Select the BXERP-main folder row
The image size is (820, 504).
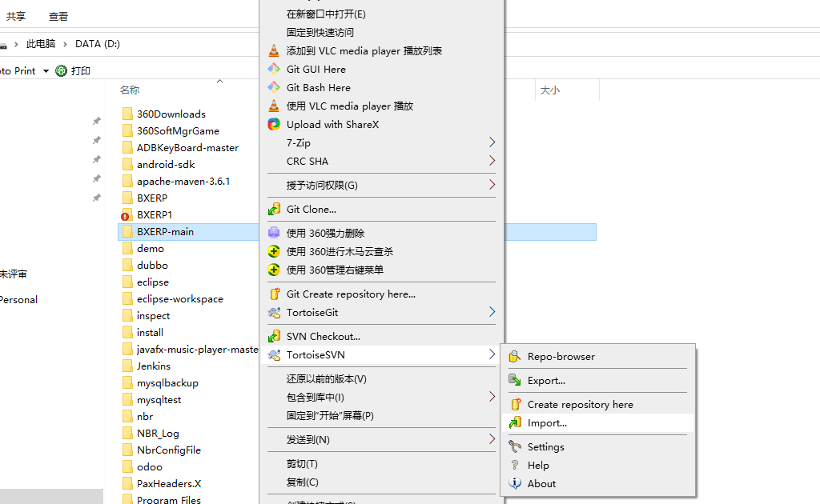coord(357,232)
